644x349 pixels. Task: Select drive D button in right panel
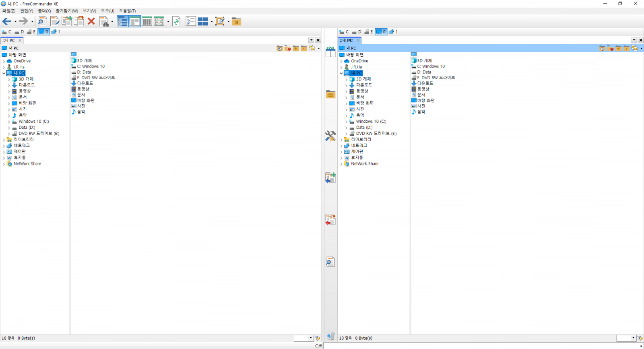(357, 32)
